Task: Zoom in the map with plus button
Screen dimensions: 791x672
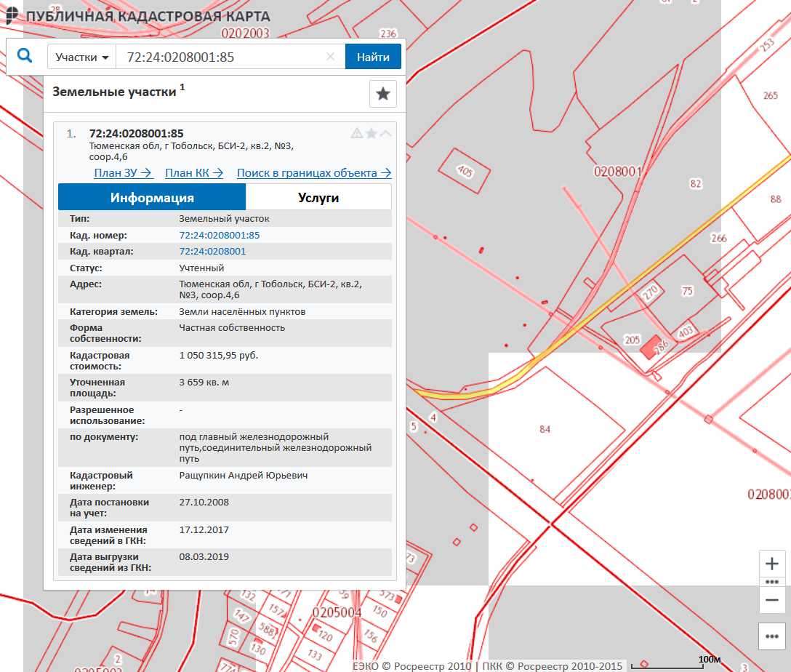Action: click(x=772, y=564)
